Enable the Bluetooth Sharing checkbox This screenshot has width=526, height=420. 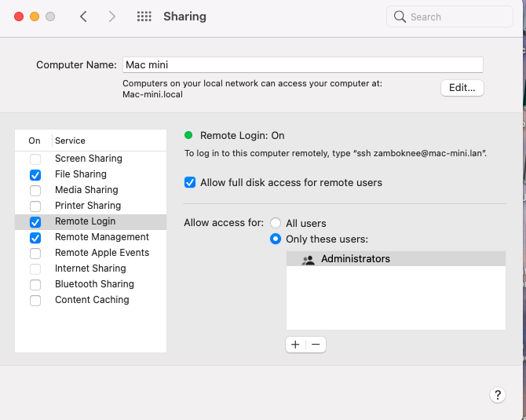(35, 285)
